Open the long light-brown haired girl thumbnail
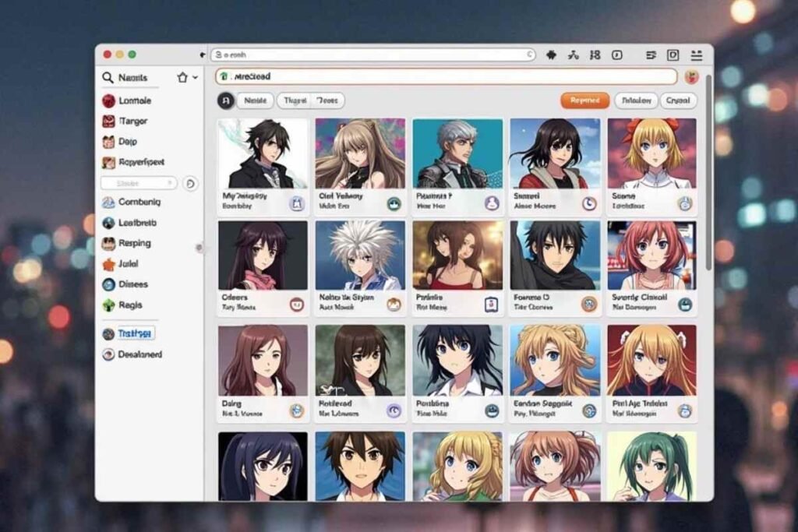The width and height of the screenshot is (798, 532). [x=360, y=153]
